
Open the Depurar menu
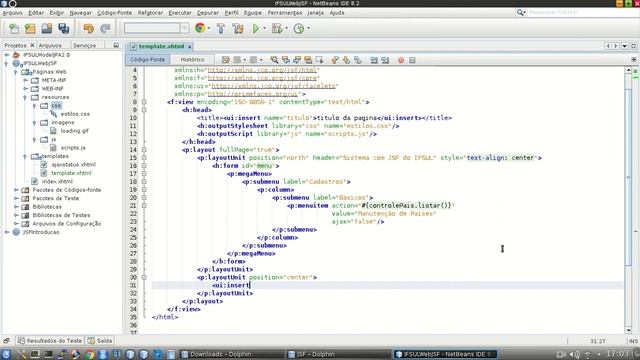(x=208, y=13)
